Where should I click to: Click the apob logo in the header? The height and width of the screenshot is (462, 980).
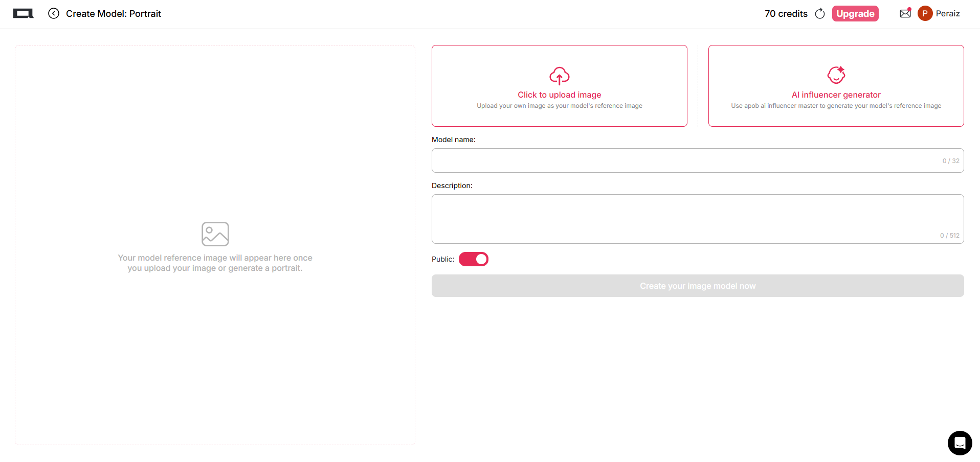tap(23, 14)
